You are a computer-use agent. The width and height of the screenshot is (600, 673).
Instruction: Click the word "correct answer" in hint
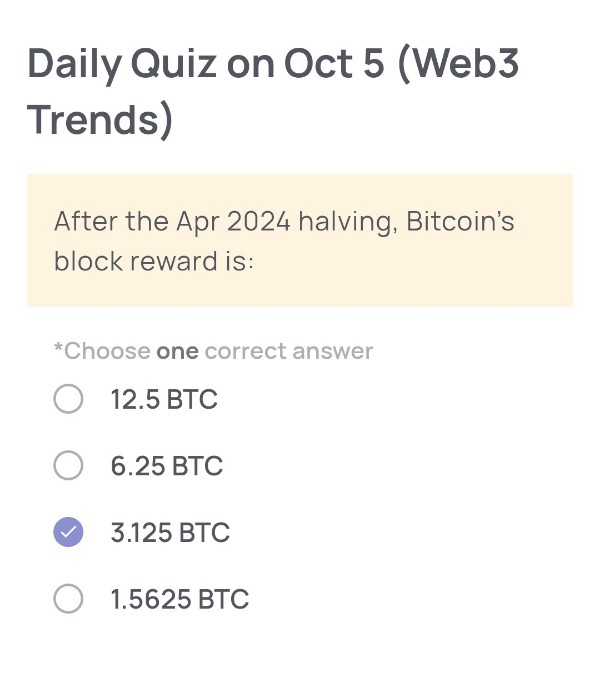(289, 351)
